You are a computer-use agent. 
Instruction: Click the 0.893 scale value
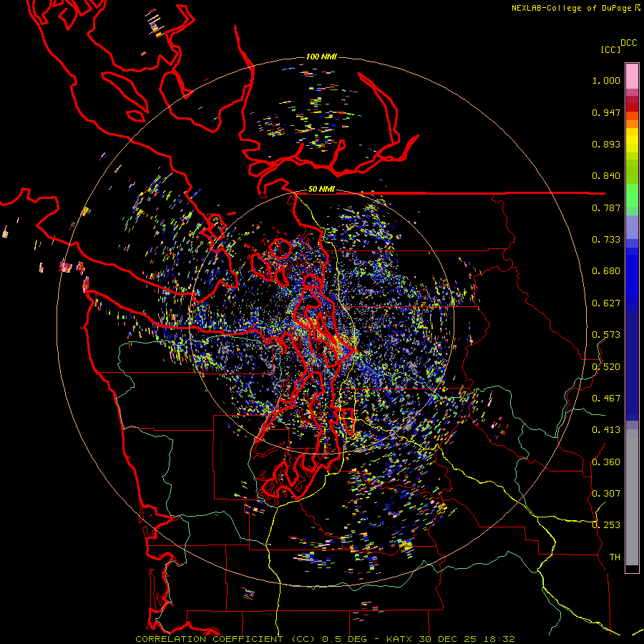[606, 144]
